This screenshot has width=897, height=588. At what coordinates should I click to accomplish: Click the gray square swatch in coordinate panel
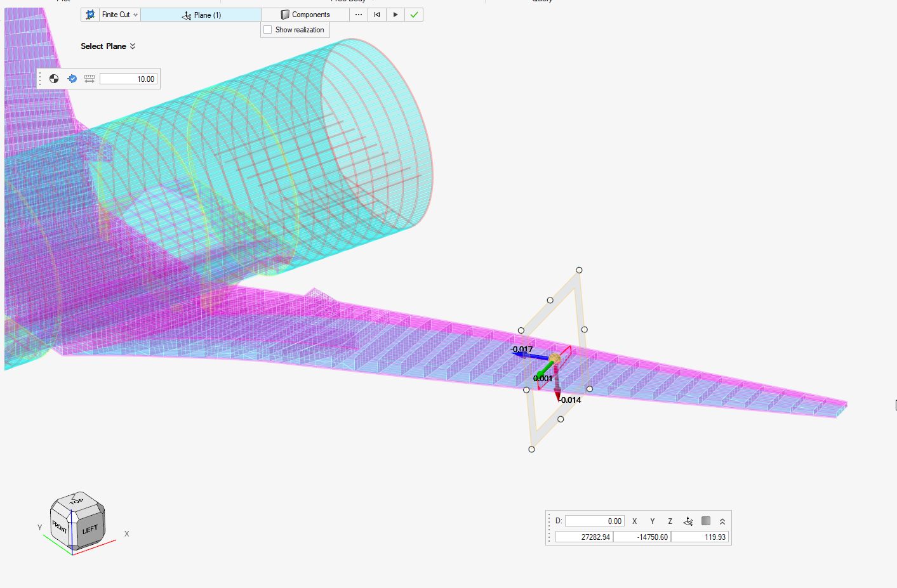706,521
